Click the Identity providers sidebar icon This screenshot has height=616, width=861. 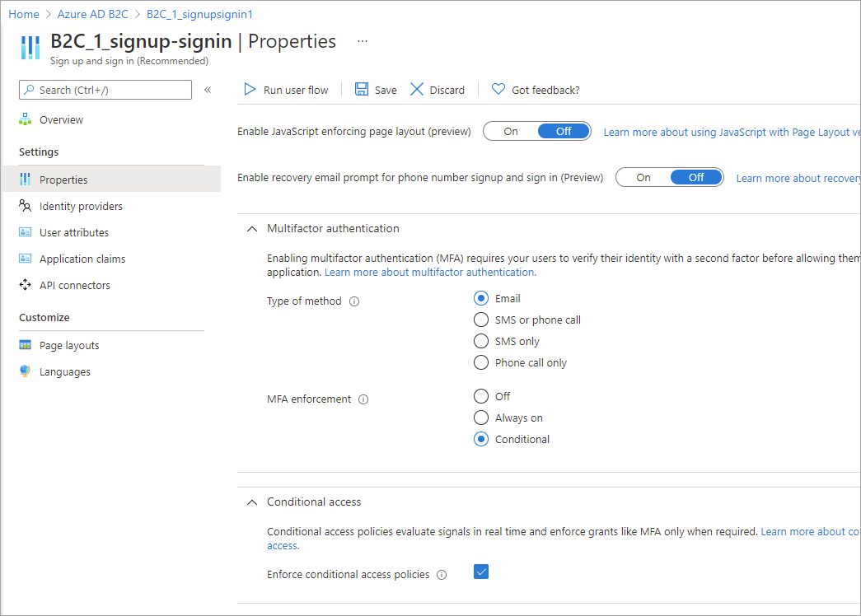pyautogui.click(x=26, y=205)
